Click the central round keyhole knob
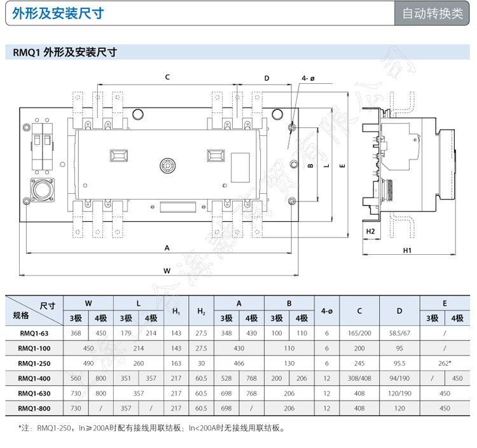 point(167,164)
